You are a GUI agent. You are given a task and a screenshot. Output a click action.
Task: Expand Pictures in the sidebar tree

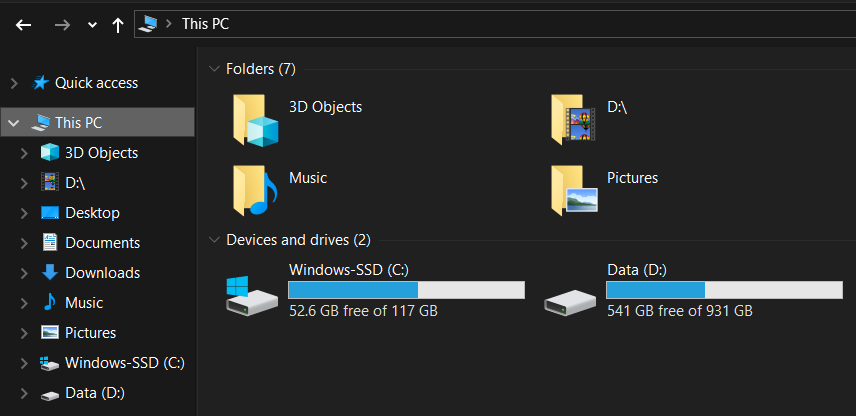[24, 333]
